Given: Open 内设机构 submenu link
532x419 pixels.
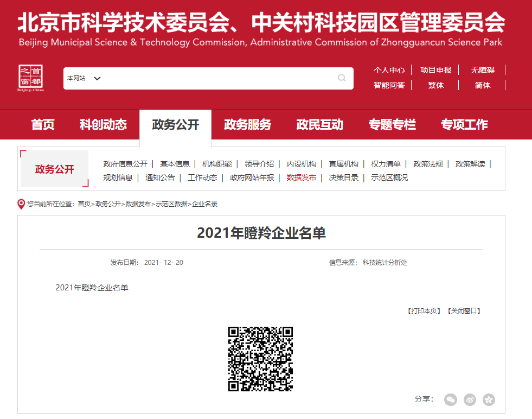Looking at the screenshot, I should (302, 164).
